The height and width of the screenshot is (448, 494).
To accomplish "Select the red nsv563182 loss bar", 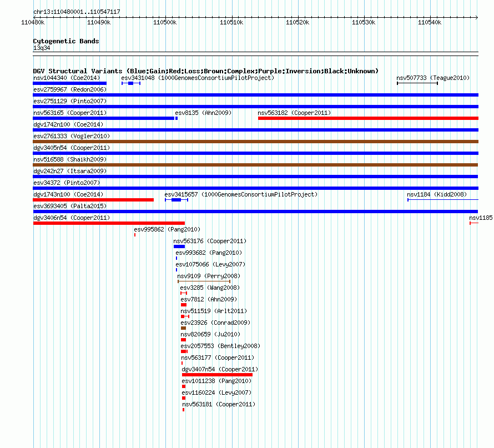I will (x=369, y=118).
